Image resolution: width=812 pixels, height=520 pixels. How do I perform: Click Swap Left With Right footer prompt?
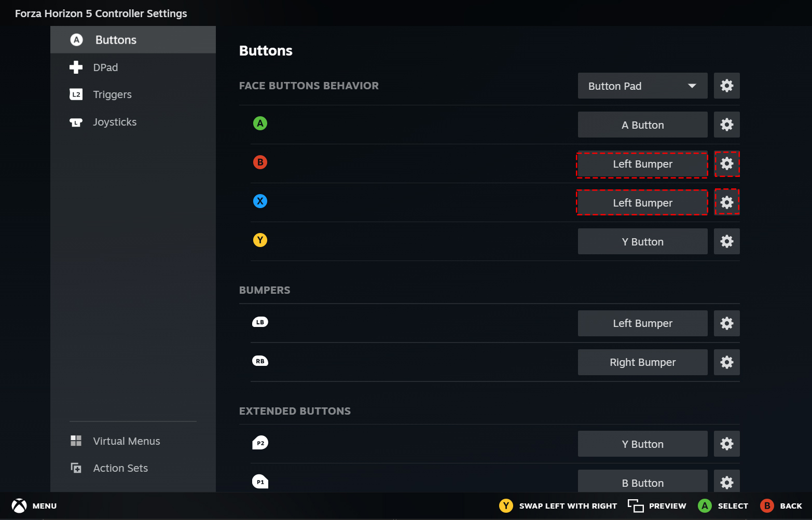click(558, 506)
